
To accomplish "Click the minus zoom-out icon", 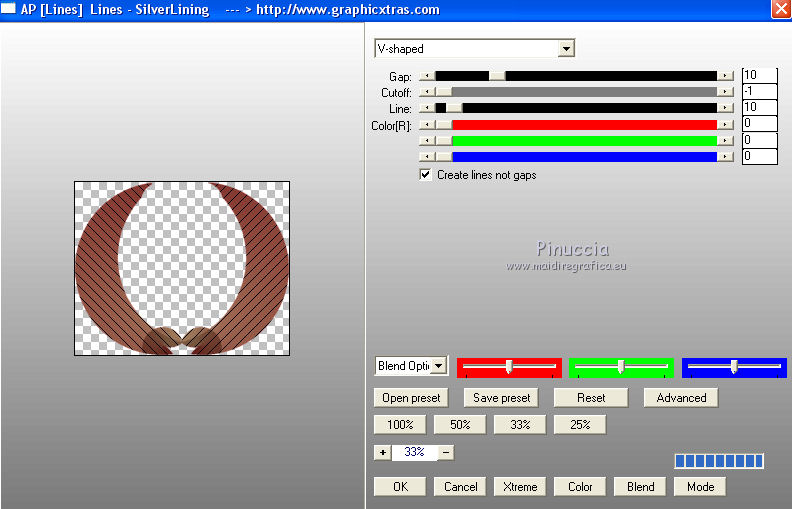I will click(446, 452).
